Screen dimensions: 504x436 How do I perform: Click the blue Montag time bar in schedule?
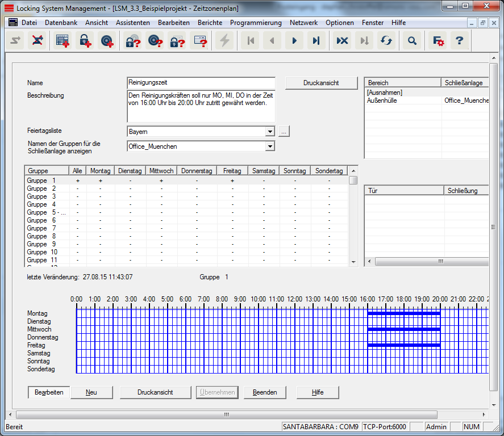point(403,313)
